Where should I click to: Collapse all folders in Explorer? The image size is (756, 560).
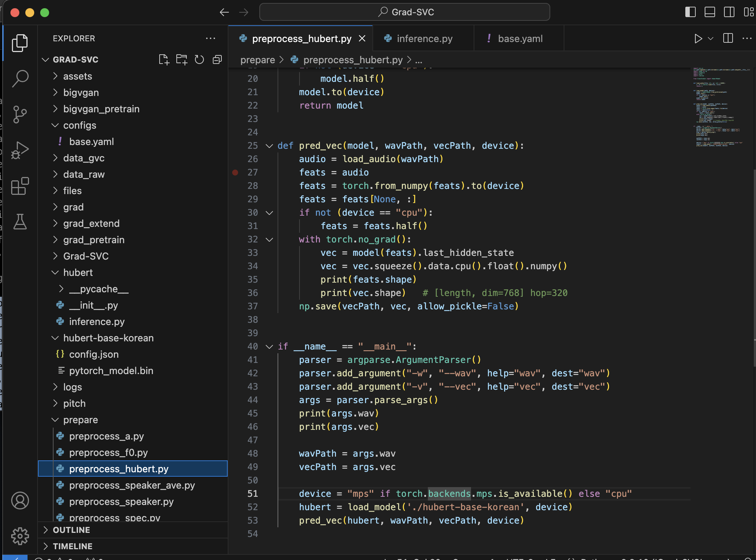[217, 59]
